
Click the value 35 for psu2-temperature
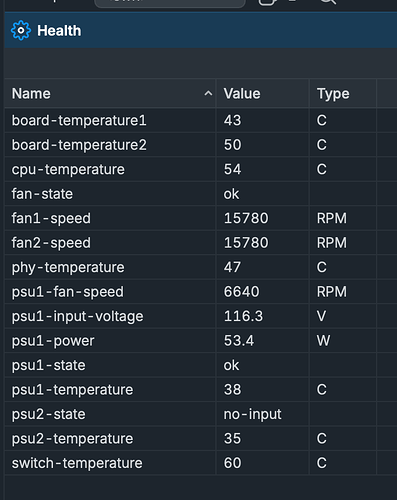(x=232, y=439)
